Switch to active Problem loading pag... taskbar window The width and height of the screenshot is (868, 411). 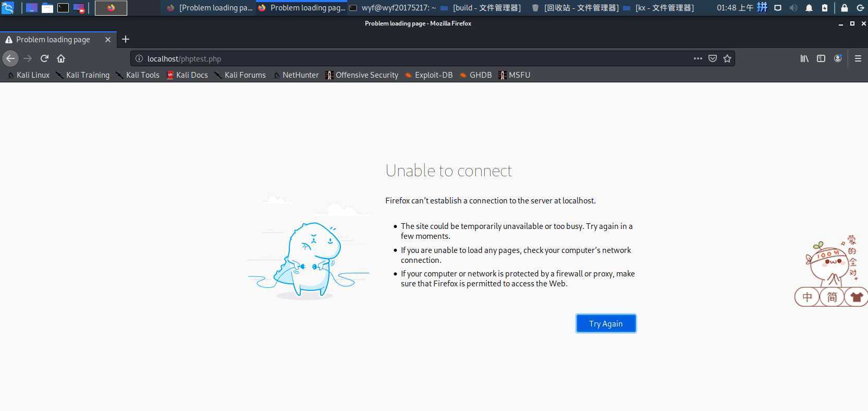tap(301, 8)
